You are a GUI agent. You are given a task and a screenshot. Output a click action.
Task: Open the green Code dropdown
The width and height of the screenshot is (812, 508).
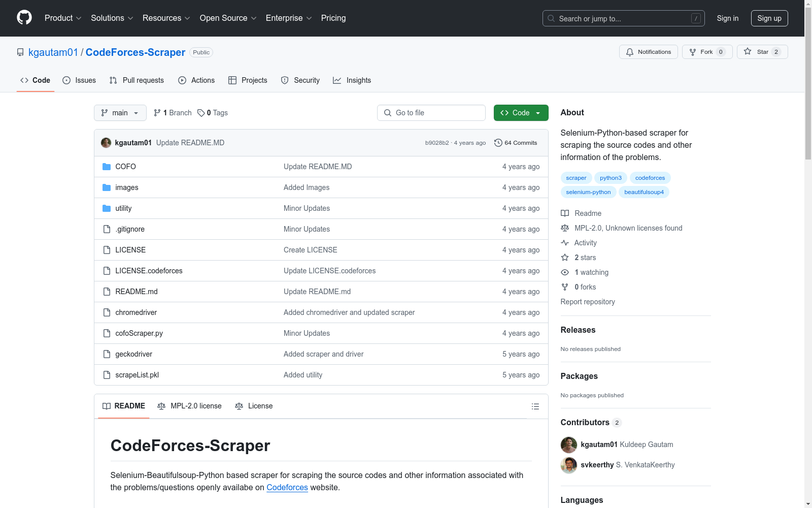521,113
